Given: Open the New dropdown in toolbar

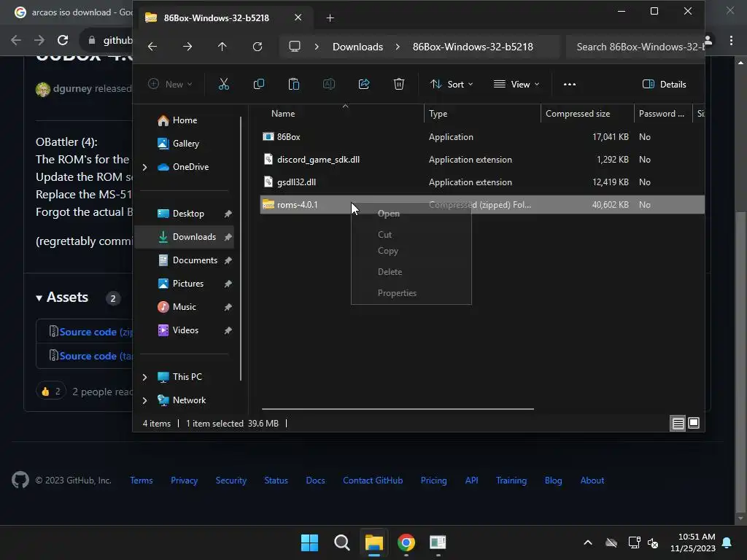Looking at the screenshot, I should coord(170,85).
